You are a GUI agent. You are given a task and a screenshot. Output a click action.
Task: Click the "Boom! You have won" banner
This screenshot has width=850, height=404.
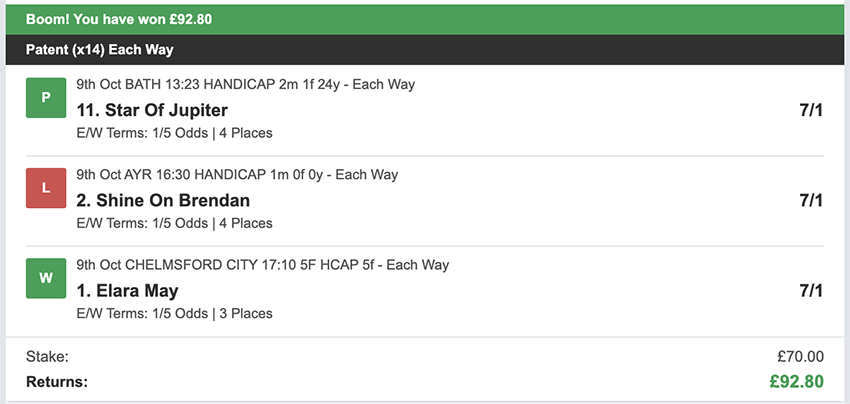coord(119,19)
